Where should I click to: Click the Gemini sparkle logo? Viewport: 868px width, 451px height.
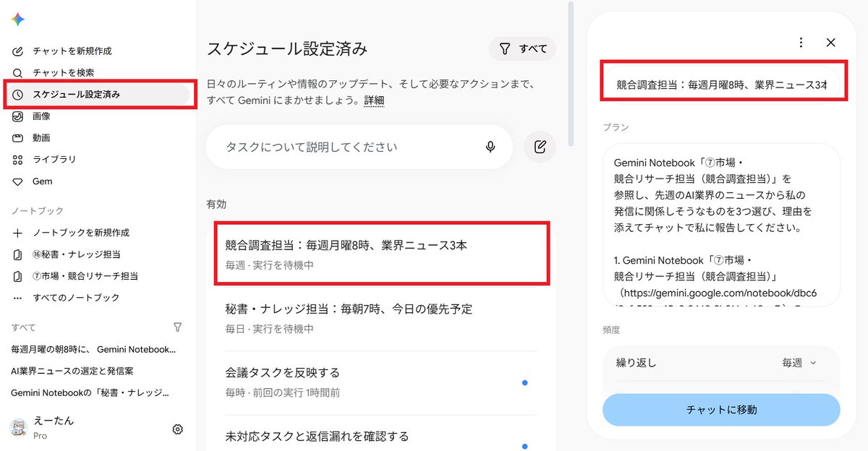[18, 20]
